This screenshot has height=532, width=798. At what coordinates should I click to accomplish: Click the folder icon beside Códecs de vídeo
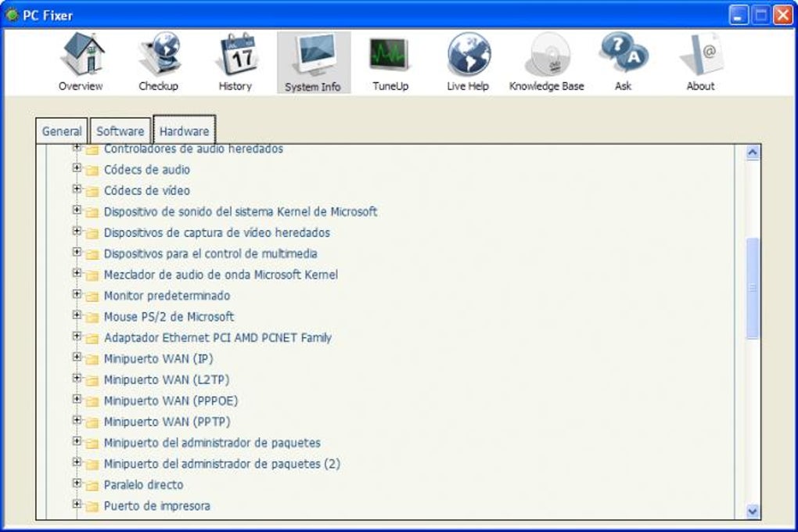[x=92, y=192]
